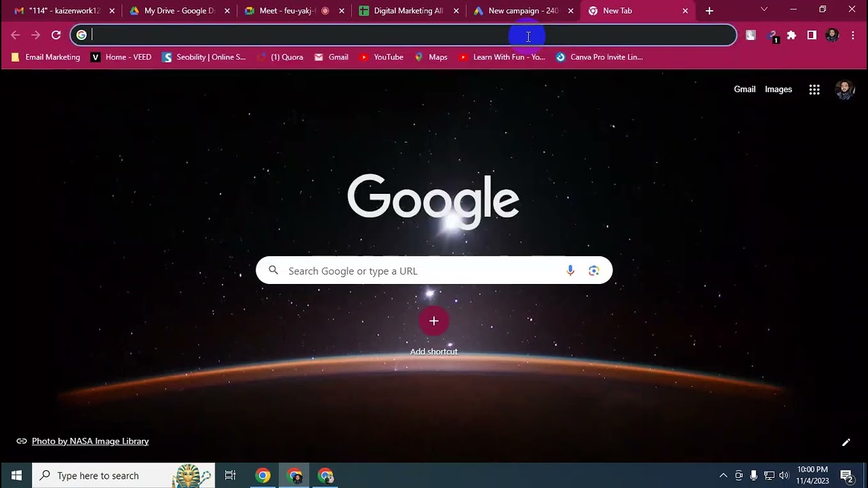Open the Gmail bookmark

(331, 57)
